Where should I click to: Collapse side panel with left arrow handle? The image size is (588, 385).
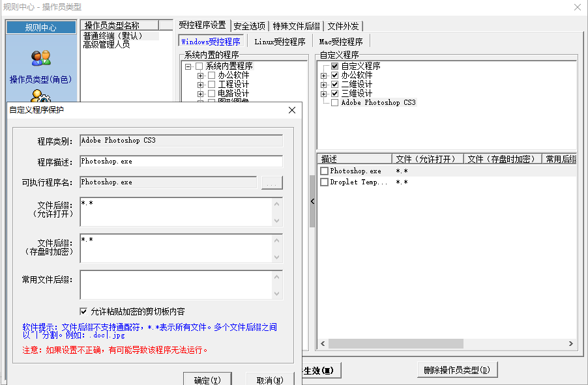(x=312, y=201)
